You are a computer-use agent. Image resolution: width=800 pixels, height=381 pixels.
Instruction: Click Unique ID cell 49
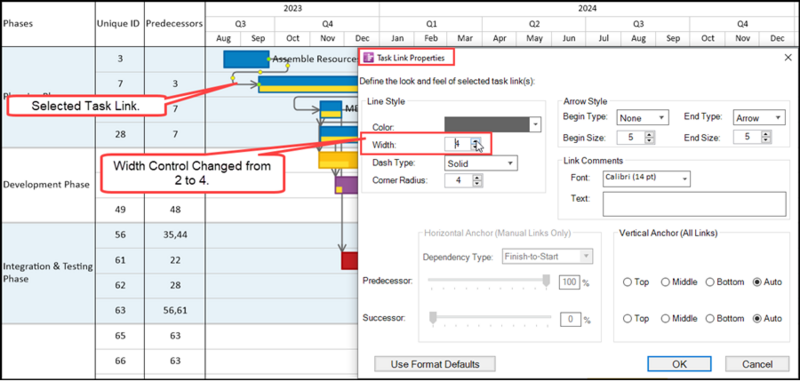(120, 210)
